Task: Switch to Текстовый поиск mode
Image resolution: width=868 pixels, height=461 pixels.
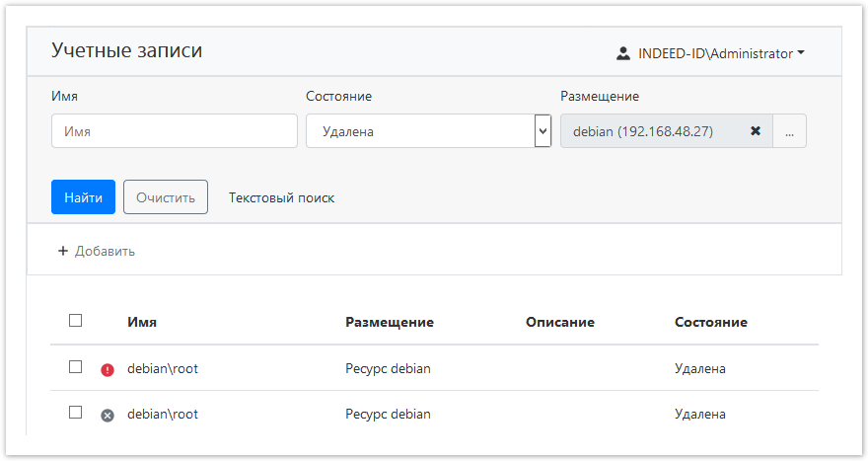Action: [x=281, y=197]
